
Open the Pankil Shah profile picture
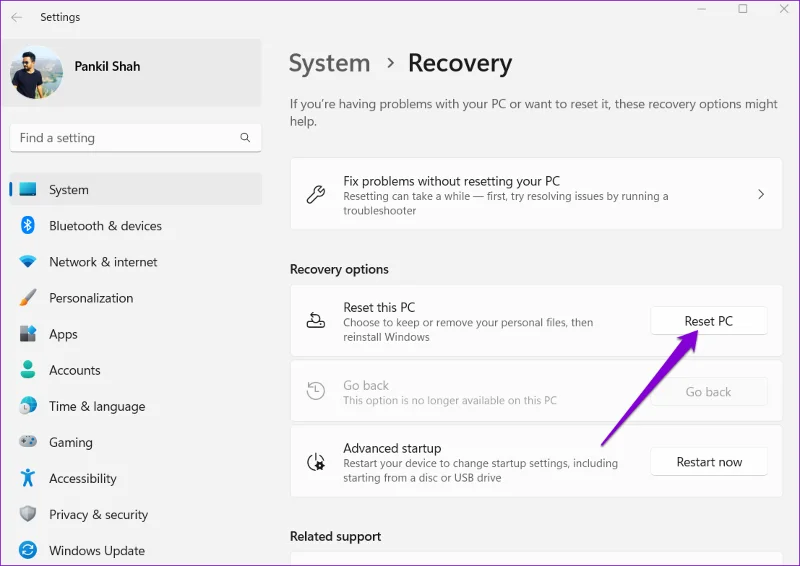[x=36, y=72]
